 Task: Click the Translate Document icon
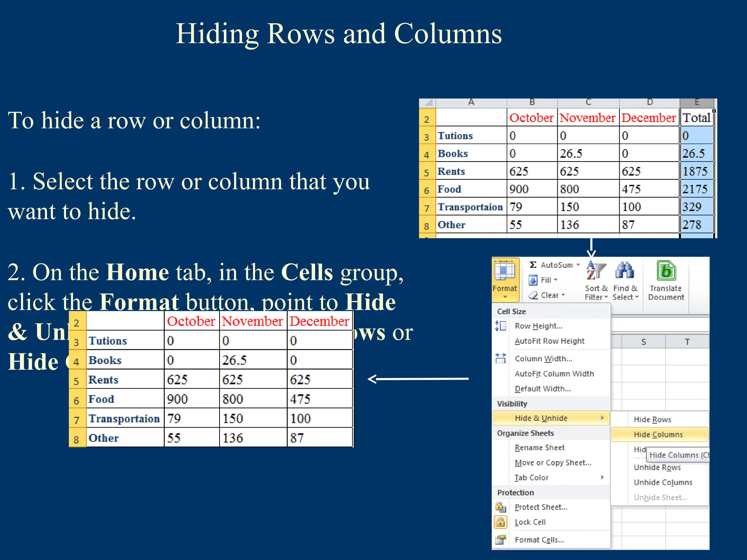(x=666, y=271)
